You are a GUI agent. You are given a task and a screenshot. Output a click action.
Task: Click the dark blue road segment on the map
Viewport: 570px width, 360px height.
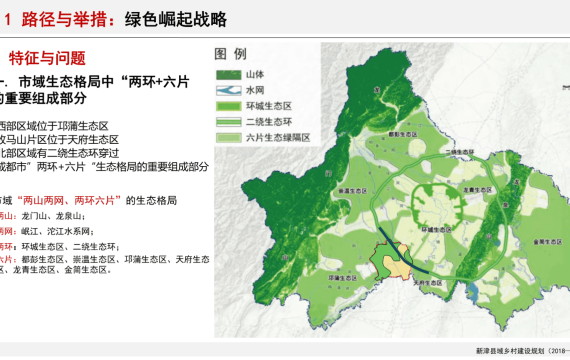pyautogui.click(x=404, y=251)
